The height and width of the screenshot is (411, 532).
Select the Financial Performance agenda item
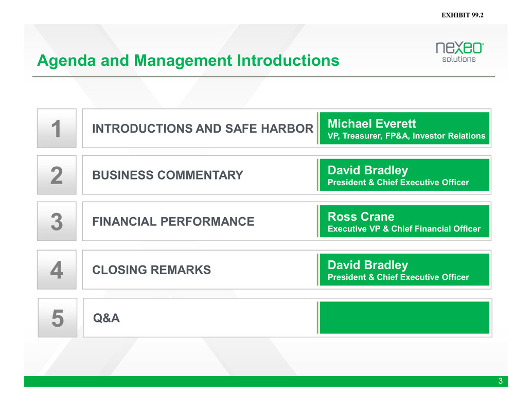(173, 222)
